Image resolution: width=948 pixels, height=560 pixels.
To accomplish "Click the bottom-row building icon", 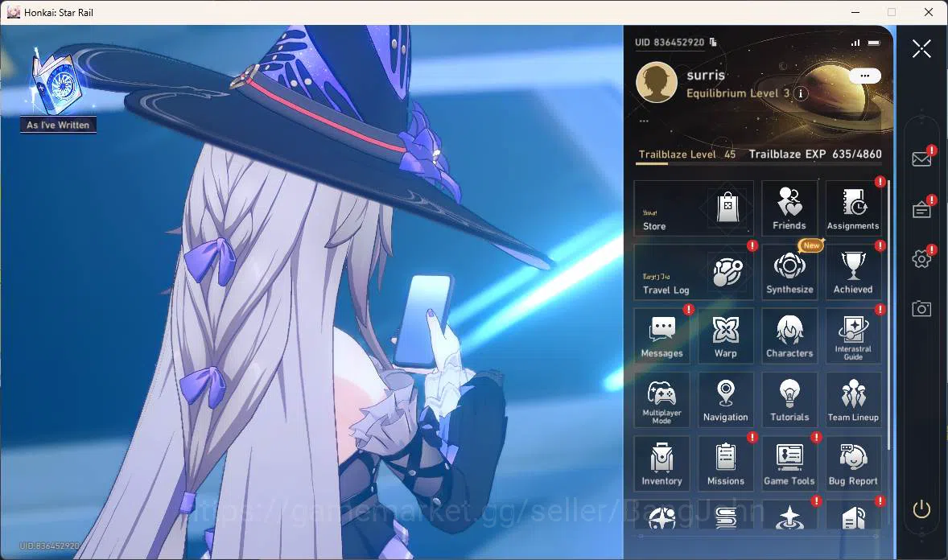I will 853,517.
